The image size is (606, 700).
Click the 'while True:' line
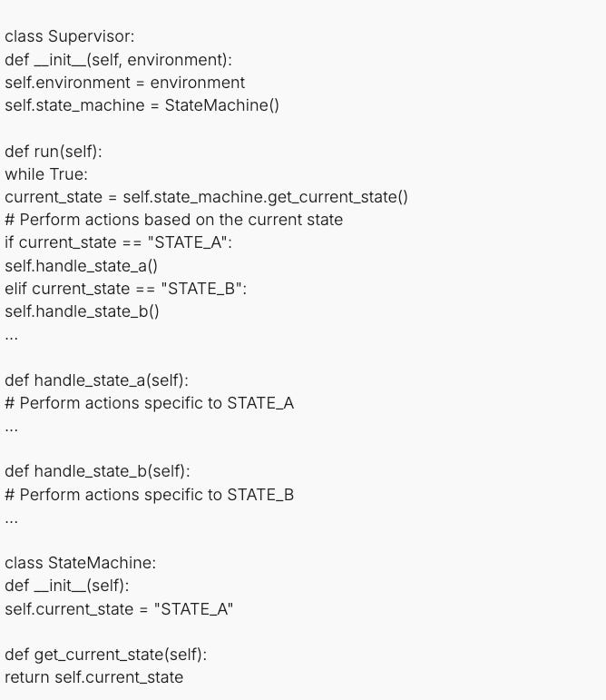tap(46, 174)
